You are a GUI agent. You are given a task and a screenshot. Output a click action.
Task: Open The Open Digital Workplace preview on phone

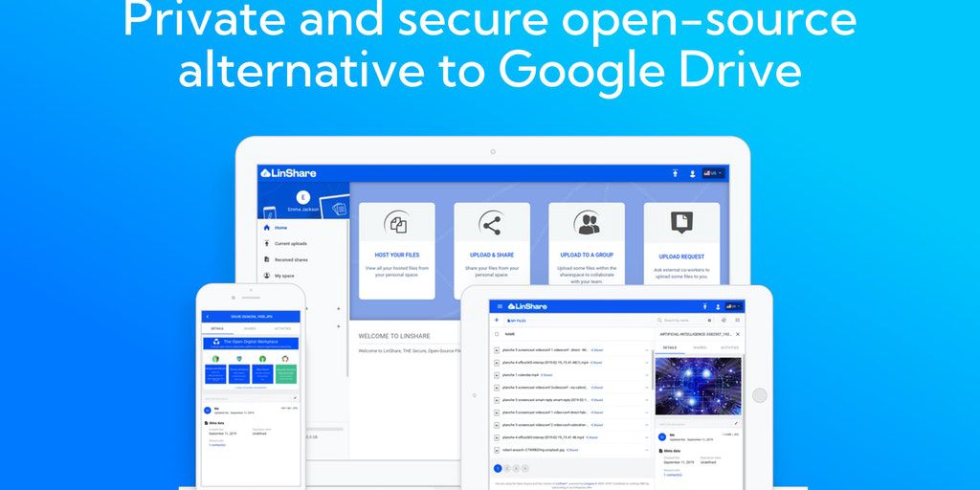[251, 363]
